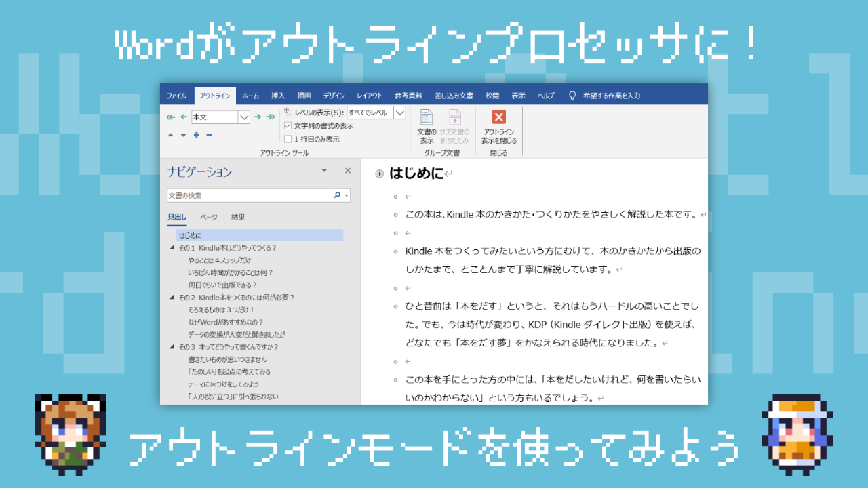Toggle 文字列の書式の表示 checkbox
Image resolution: width=868 pixels, height=488 pixels.
[x=288, y=126]
